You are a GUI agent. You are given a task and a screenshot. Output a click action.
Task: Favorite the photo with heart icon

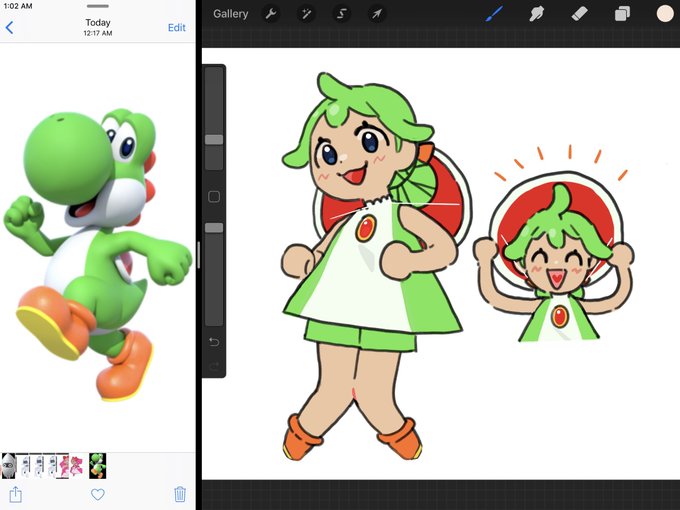98,494
